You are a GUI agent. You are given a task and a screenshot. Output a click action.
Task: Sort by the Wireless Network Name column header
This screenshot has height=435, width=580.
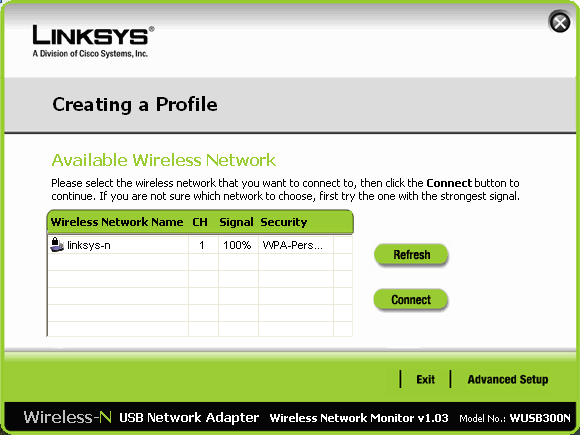pyautogui.click(x=117, y=222)
